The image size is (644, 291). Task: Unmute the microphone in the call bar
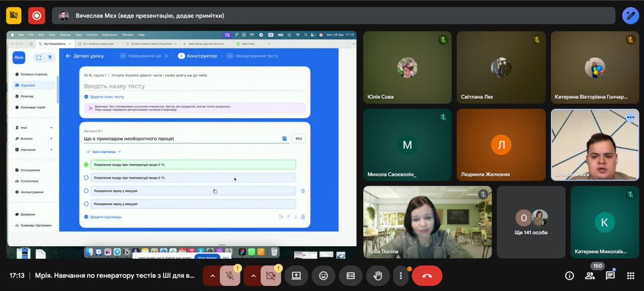click(229, 276)
